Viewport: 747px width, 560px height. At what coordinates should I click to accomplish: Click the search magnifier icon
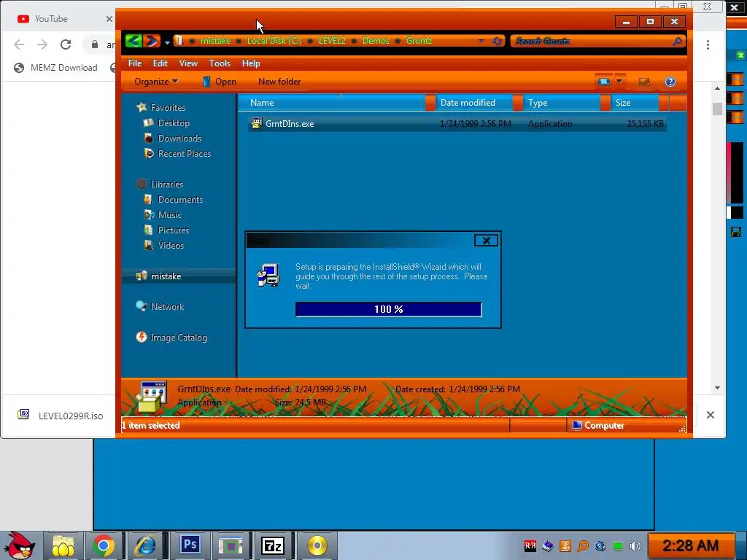click(x=677, y=42)
